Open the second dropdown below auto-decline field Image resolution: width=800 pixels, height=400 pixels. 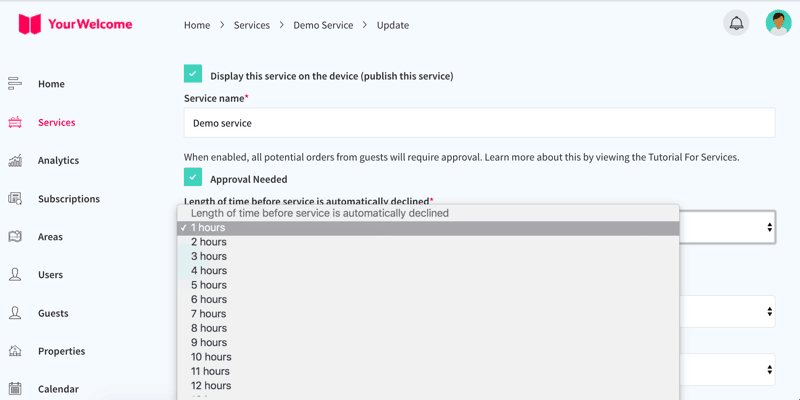[x=769, y=311]
